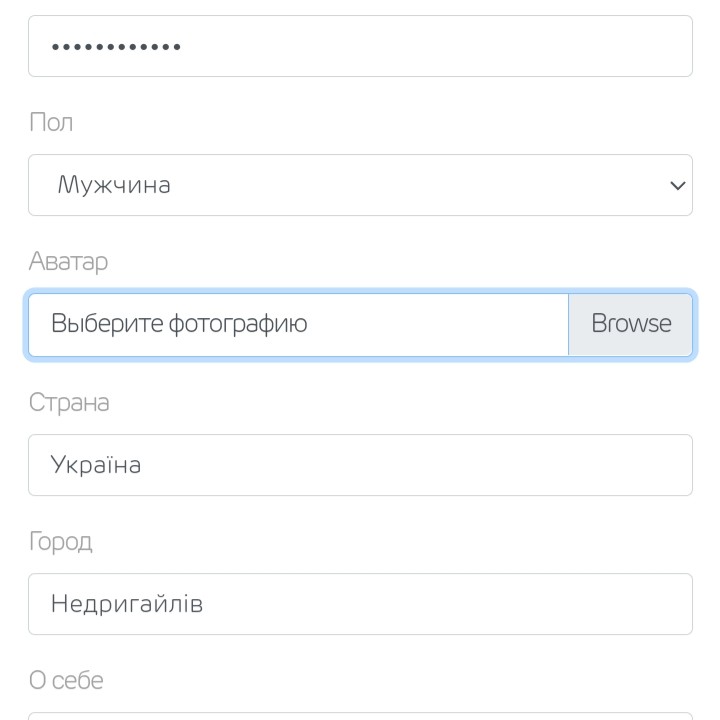Expand gender selection via Мужчина text
Image resolution: width=720 pixels, height=720 pixels.
[114, 185]
